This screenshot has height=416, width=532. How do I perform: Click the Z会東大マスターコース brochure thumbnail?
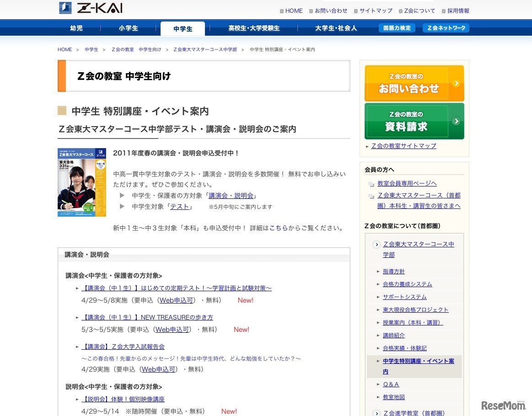(81, 182)
